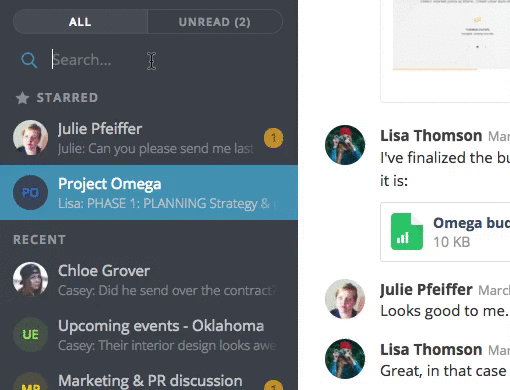Image resolution: width=510 pixels, height=390 pixels.
Task: Click the image attachment thumbnail preview
Action: (451, 35)
